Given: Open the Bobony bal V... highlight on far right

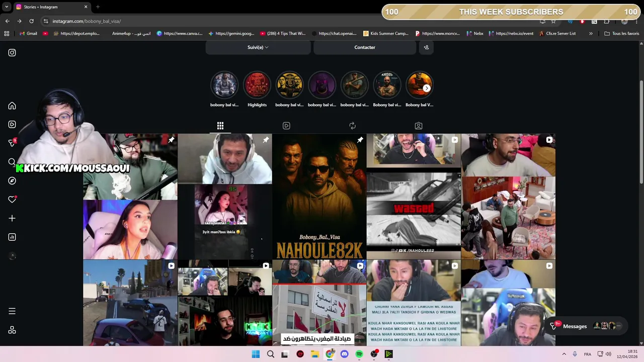Looking at the screenshot, I should (x=420, y=89).
